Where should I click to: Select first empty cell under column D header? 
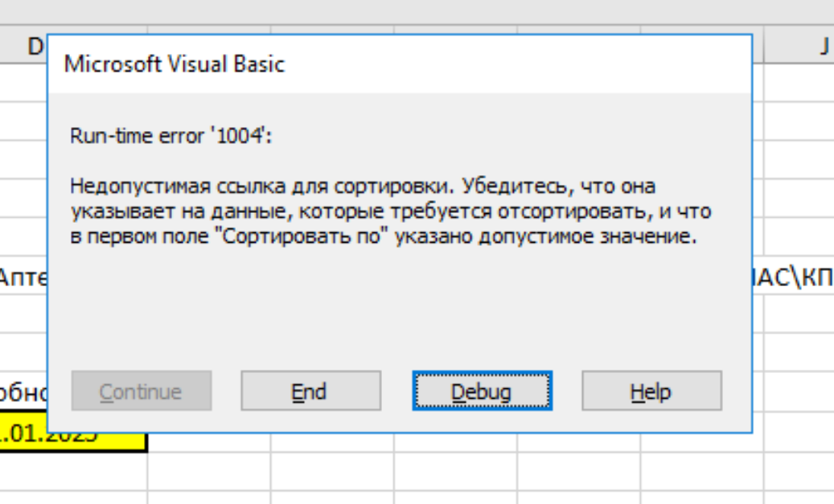pyautogui.click(x=23, y=81)
